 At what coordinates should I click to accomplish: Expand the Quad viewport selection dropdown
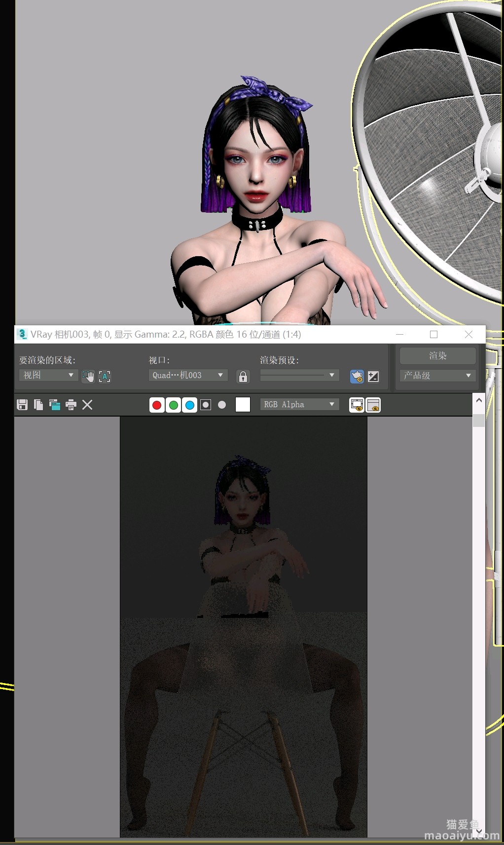click(188, 375)
